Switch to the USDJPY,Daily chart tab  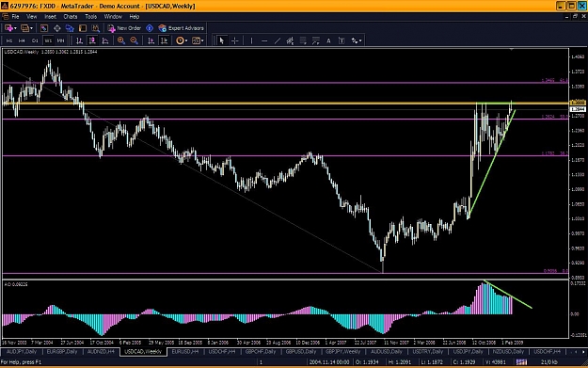[x=468, y=352]
